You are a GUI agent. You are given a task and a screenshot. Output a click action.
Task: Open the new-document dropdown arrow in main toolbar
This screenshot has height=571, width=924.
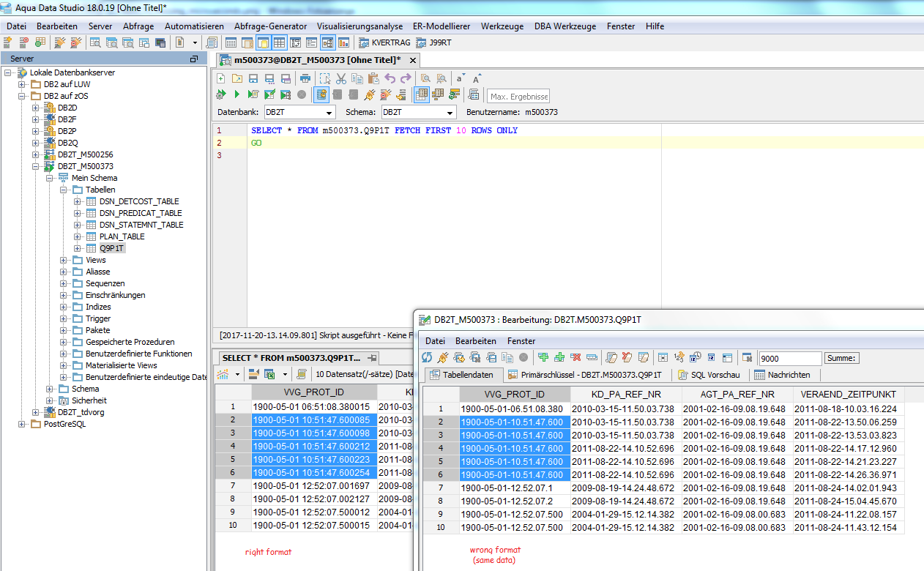coord(195,42)
